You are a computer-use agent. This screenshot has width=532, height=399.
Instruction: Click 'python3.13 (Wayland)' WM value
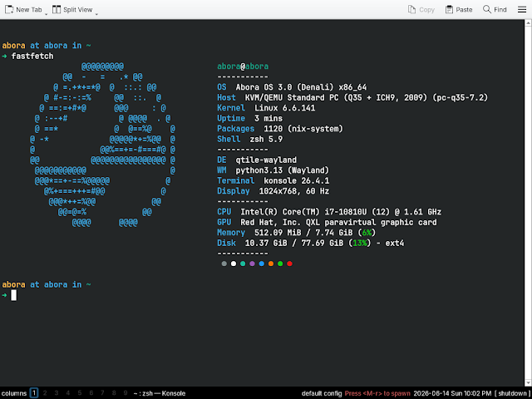pyautogui.click(x=283, y=170)
